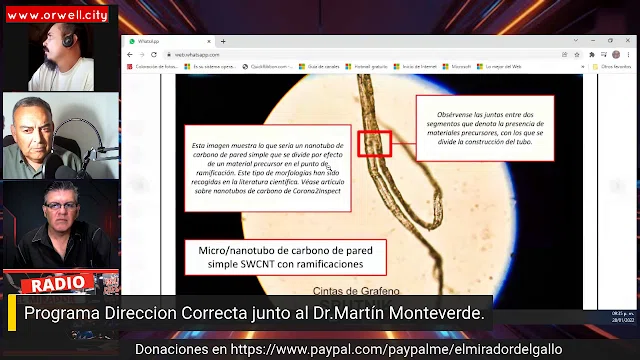The height and width of the screenshot is (360, 640).
Task: Open the 'Guía de canales' bookmark
Action: pos(319,67)
